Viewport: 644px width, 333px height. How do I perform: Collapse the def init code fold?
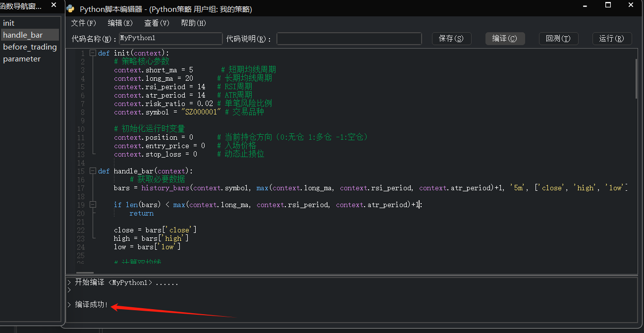pos(92,53)
